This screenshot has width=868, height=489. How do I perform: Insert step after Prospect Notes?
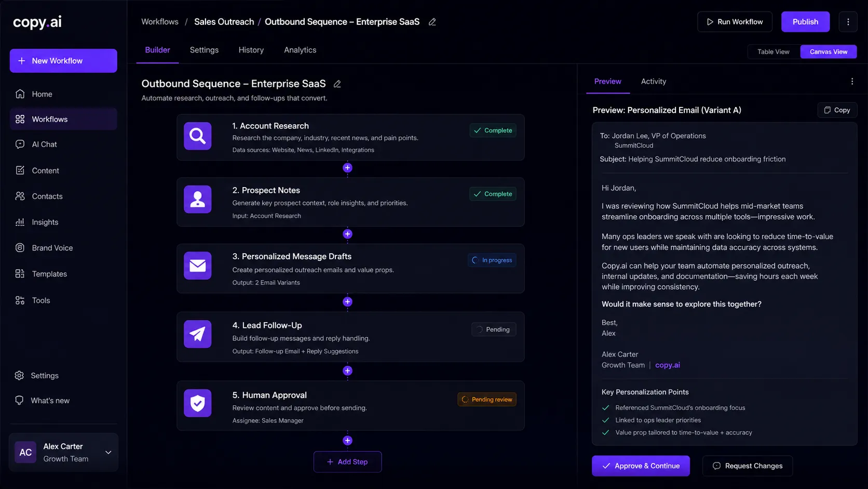pyautogui.click(x=348, y=234)
